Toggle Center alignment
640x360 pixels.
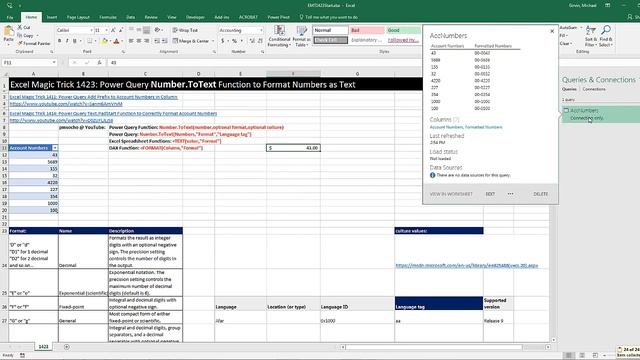tap(139, 41)
